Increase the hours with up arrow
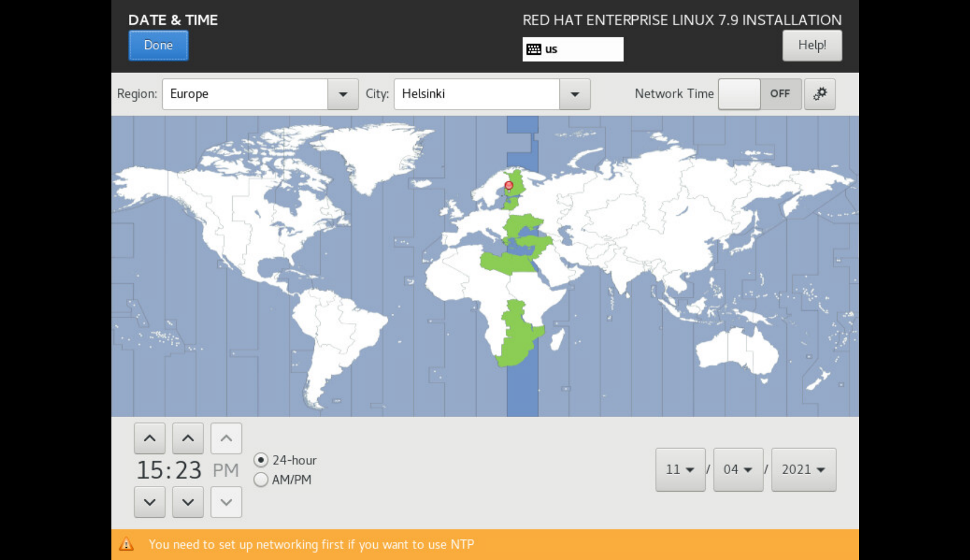Screen dimensions: 970x560 click(x=149, y=439)
